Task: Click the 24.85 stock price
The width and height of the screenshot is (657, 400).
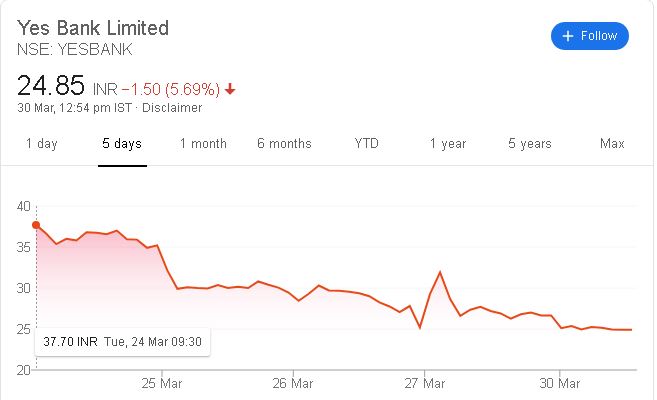Action: point(50,86)
